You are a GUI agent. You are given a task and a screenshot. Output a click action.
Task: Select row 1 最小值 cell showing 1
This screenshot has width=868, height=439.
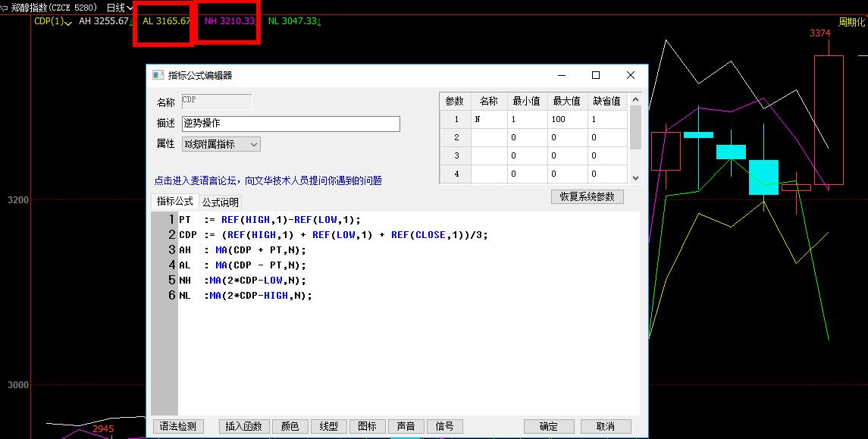click(527, 119)
